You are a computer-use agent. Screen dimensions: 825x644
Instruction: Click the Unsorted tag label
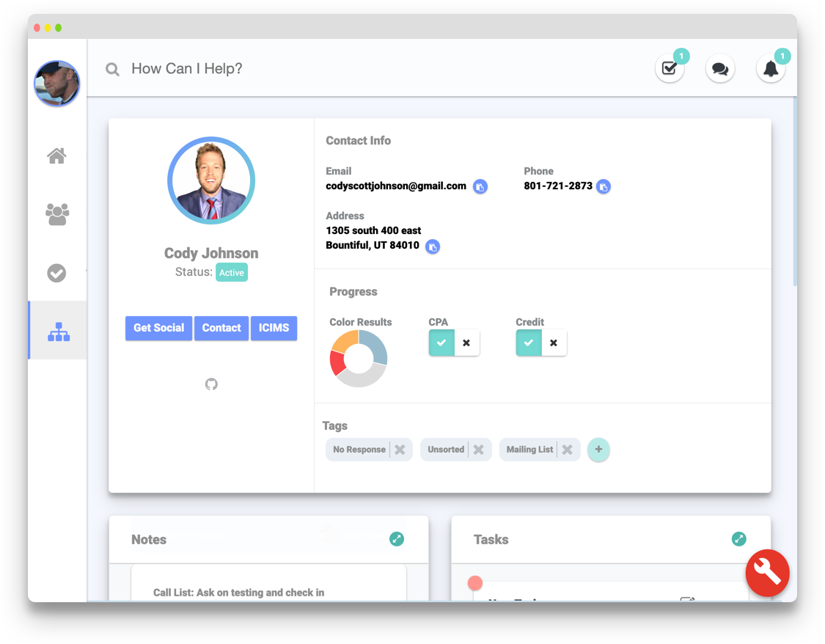click(x=446, y=450)
